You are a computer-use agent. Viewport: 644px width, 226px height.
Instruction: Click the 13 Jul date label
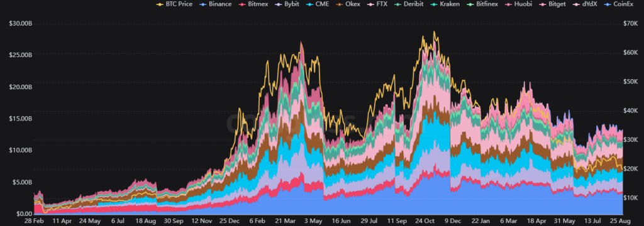point(592,221)
